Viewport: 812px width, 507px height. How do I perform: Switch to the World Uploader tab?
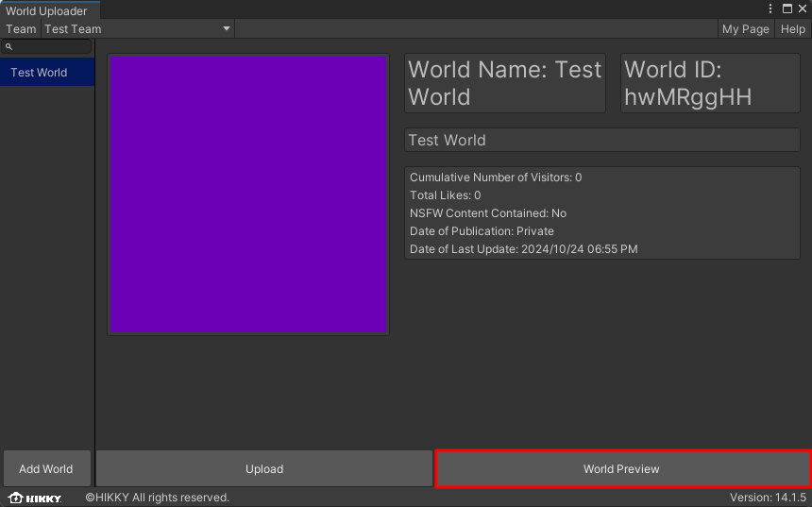[x=47, y=11]
